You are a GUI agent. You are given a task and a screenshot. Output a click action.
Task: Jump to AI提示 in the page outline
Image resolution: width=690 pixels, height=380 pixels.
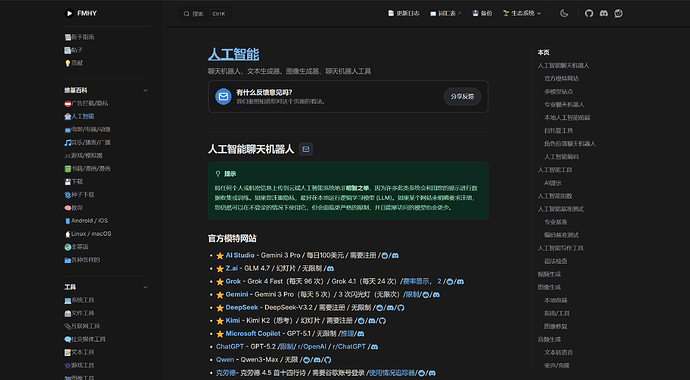pos(553,183)
